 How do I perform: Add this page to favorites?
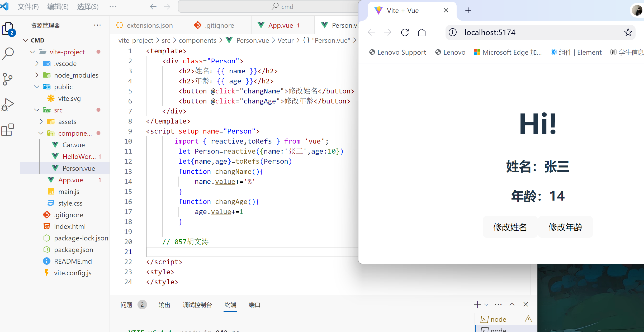pyautogui.click(x=628, y=32)
